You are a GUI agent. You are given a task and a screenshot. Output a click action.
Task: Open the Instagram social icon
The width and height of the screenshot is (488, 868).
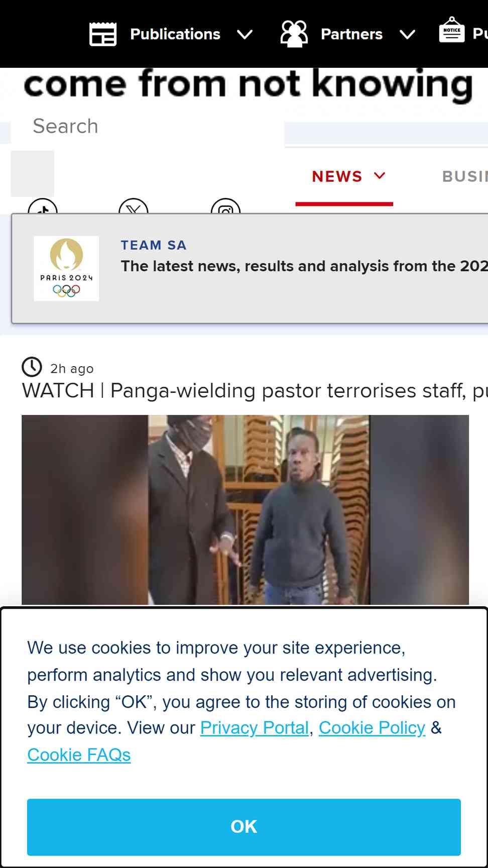pos(226,206)
